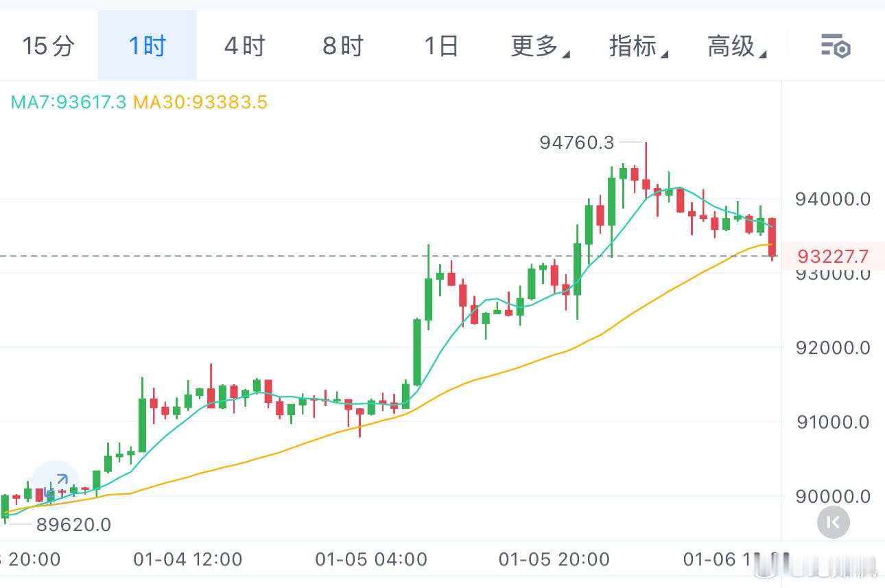
Task: Switch to the 1日 tab
Action: coord(441,45)
